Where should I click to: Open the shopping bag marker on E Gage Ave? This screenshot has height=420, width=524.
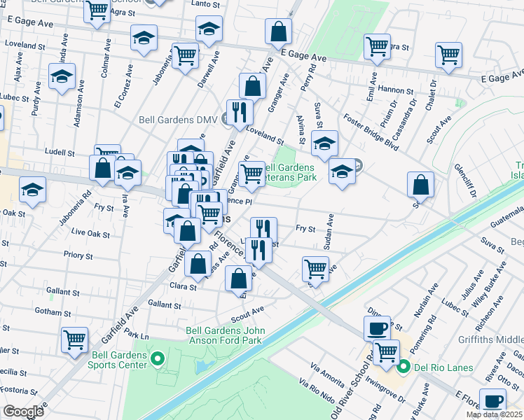[278, 32]
